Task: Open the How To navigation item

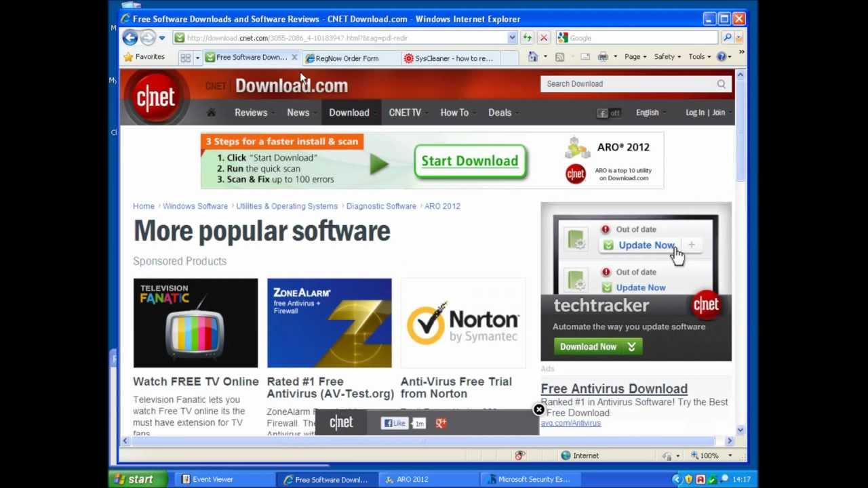Action: point(454,113)
